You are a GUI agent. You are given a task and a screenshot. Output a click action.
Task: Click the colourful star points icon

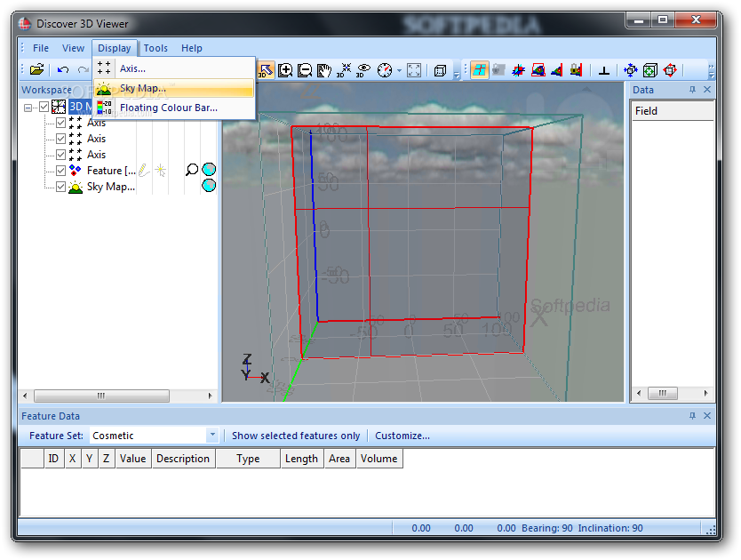pyautogui.click(x=518, y=70)
